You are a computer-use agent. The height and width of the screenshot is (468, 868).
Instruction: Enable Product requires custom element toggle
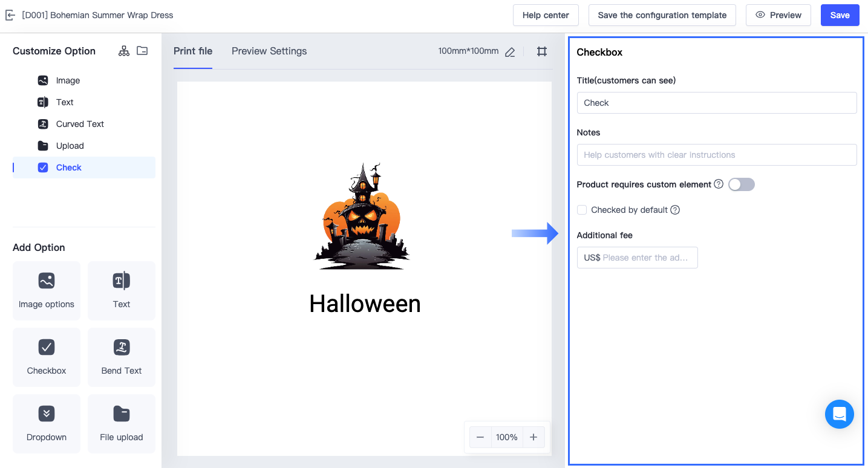click(x=741, y=184)
